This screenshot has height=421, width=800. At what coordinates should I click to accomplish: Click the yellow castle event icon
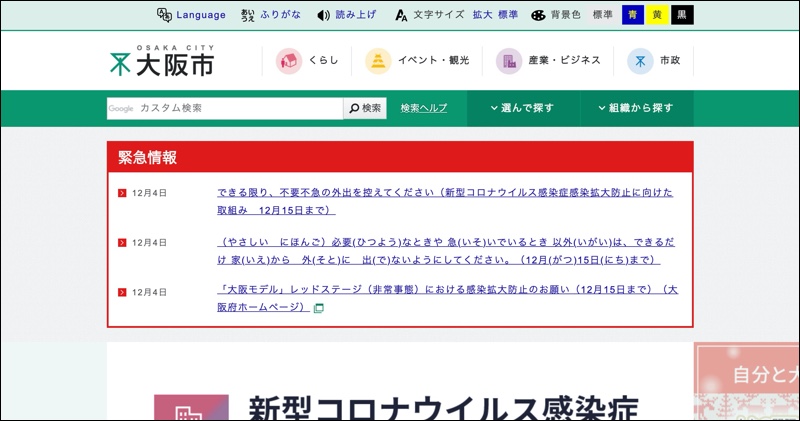pos(378,61)
